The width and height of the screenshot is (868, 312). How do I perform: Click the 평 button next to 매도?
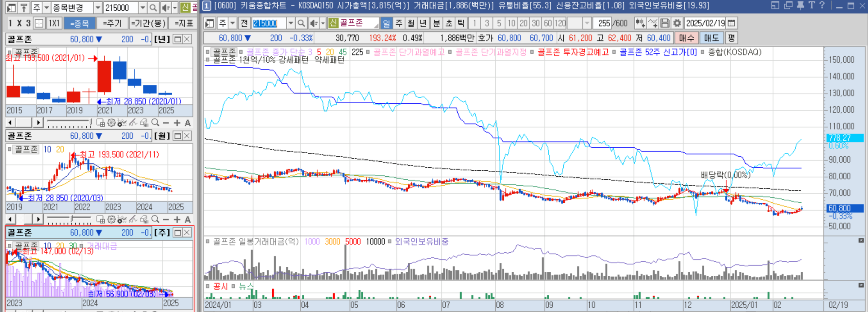pyautogui.click(x=731, y=38)
